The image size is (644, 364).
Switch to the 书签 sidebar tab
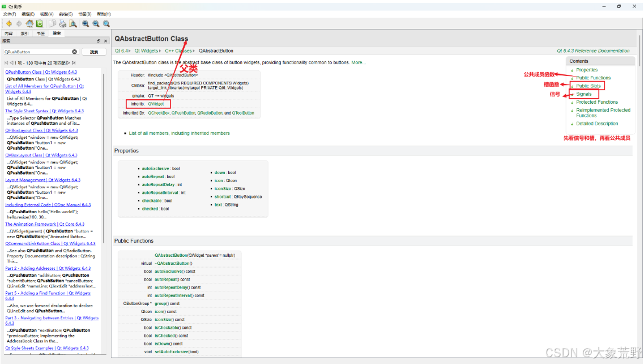[41, 33]
